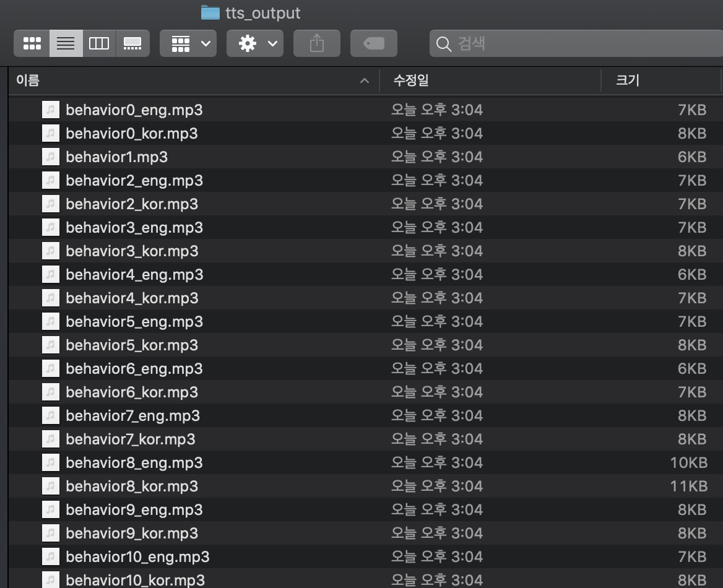723x588 pixels.
Task: Sort by the 수정일 column header
Action: coord(490,80)
